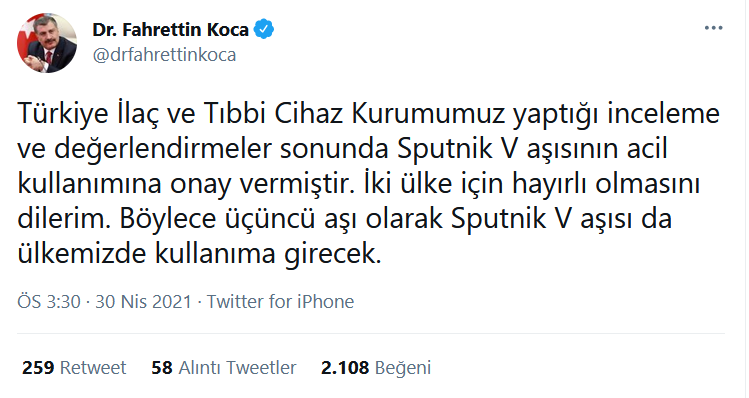Click the Alıntı Tweetler label text
Screen dimensions: 749x398
tap(237, 367)
